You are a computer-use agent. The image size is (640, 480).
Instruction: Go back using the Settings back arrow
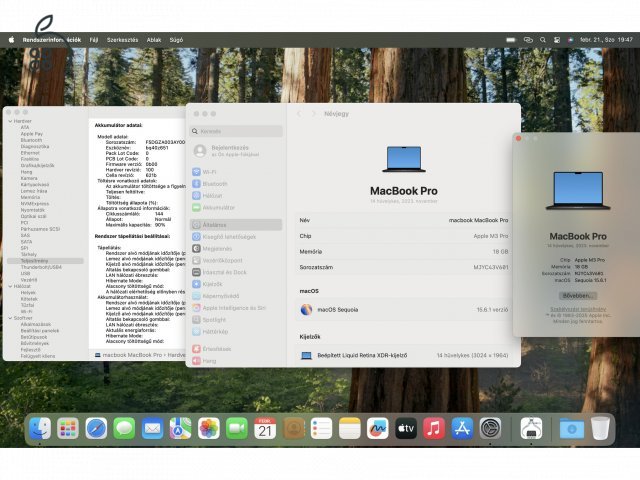pyautogui.click(x=299, y=113)
